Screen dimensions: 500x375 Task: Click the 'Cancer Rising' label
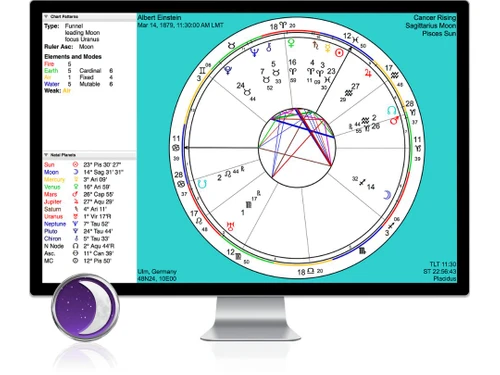tap(435, 17)
